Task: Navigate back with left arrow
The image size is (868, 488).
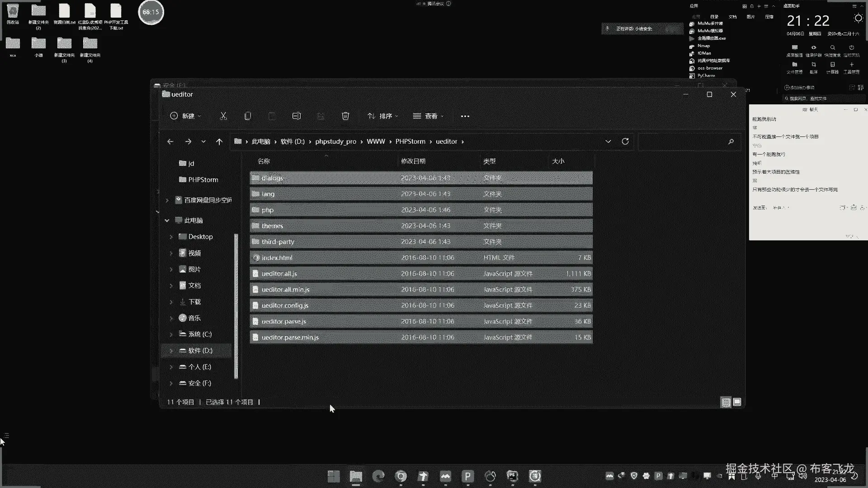Action: click(170, 141)
